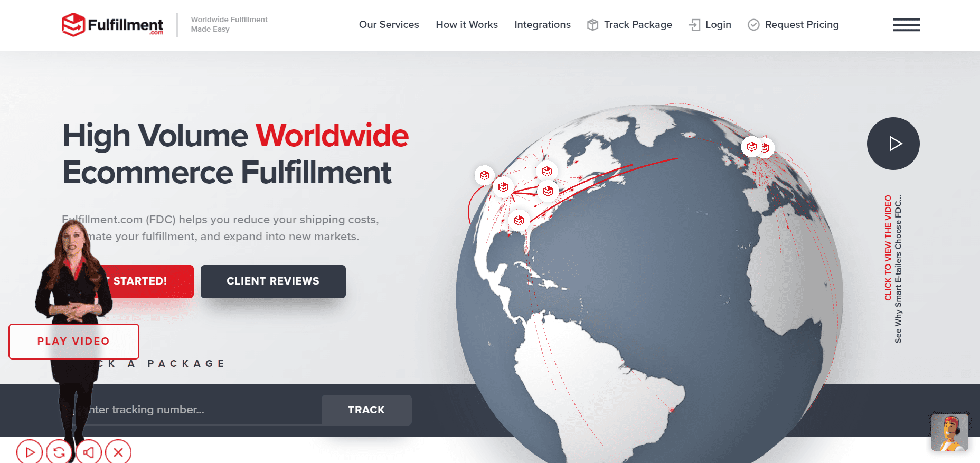Screen dimensions: 980x463
Task: Open the Track Package link
Action: (x=629, y=25)
